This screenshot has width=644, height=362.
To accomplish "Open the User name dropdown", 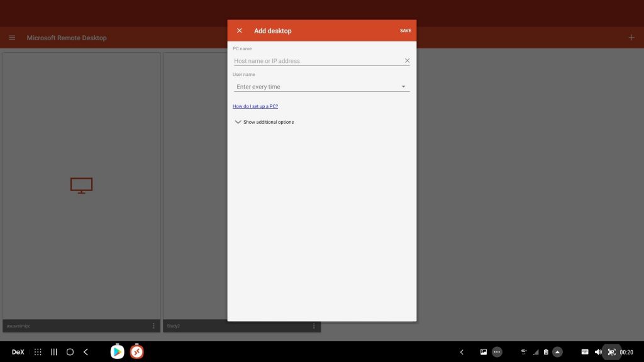I will click(x=321, y=87).
